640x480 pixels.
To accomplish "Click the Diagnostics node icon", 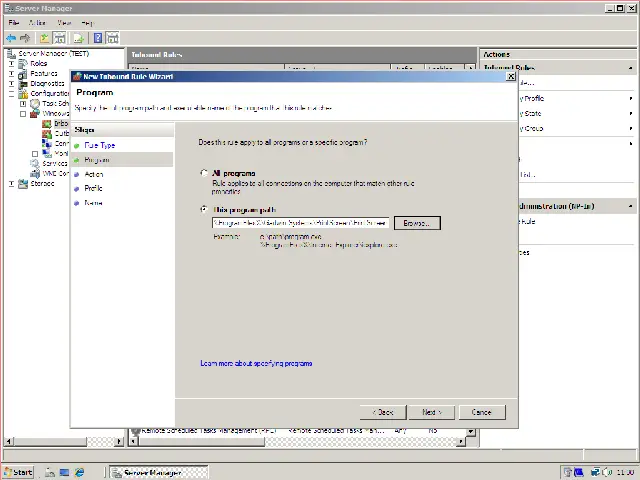I will click(23, 83).
